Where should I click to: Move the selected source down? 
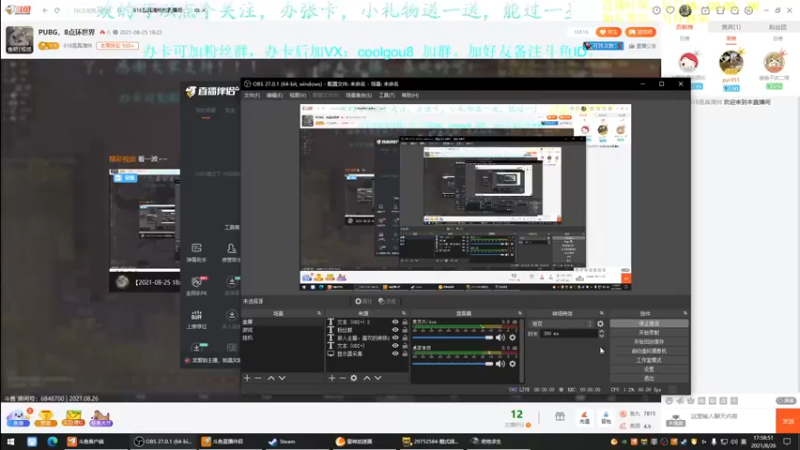click(378, 378)
